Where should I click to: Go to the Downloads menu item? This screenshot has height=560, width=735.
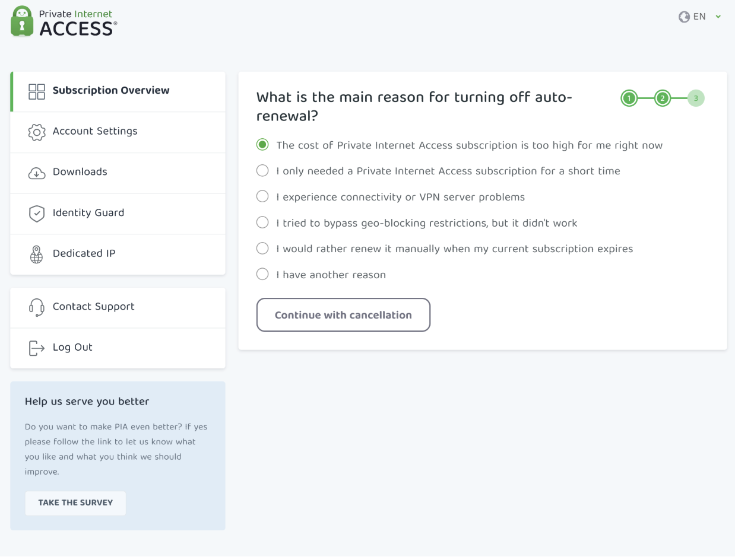(80, 172)
